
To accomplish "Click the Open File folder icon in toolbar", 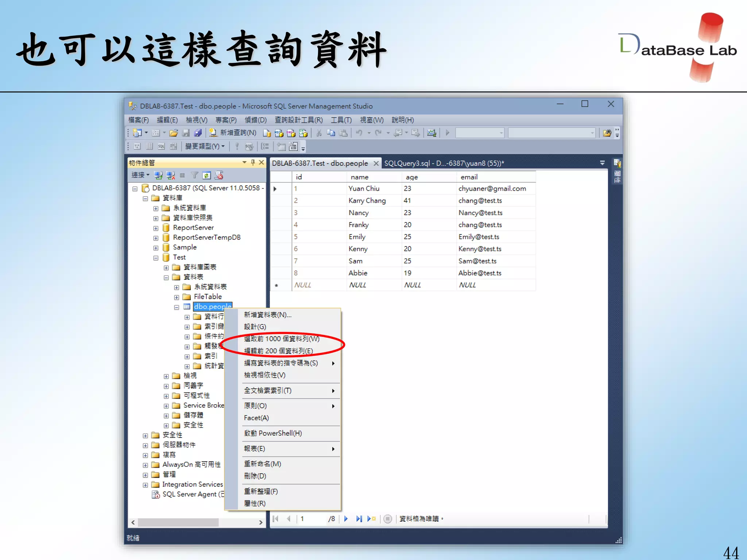I will click(x=174, y=133).
